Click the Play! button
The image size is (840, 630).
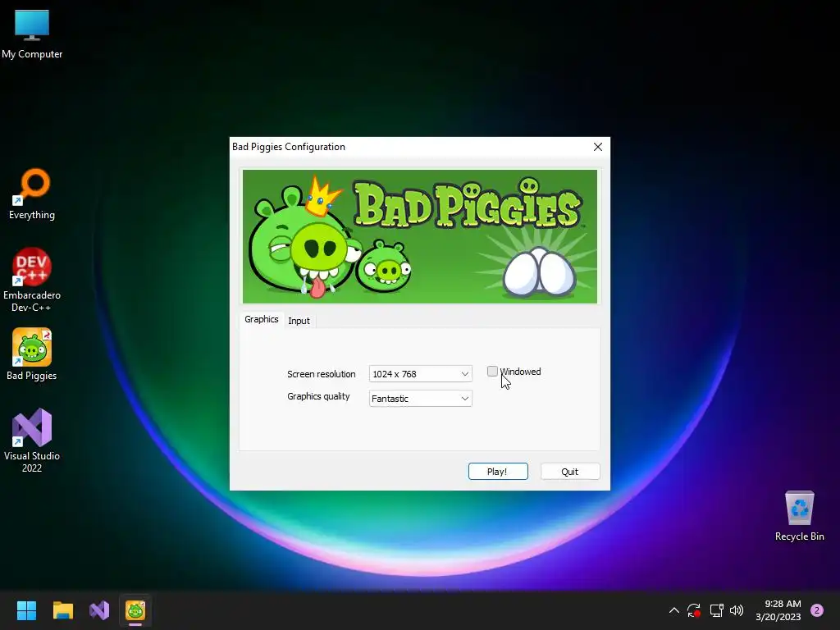point(498,472)
